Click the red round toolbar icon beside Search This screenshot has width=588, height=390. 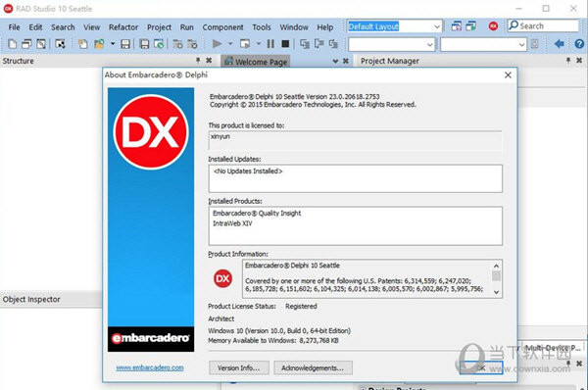(x=494, y=25)
